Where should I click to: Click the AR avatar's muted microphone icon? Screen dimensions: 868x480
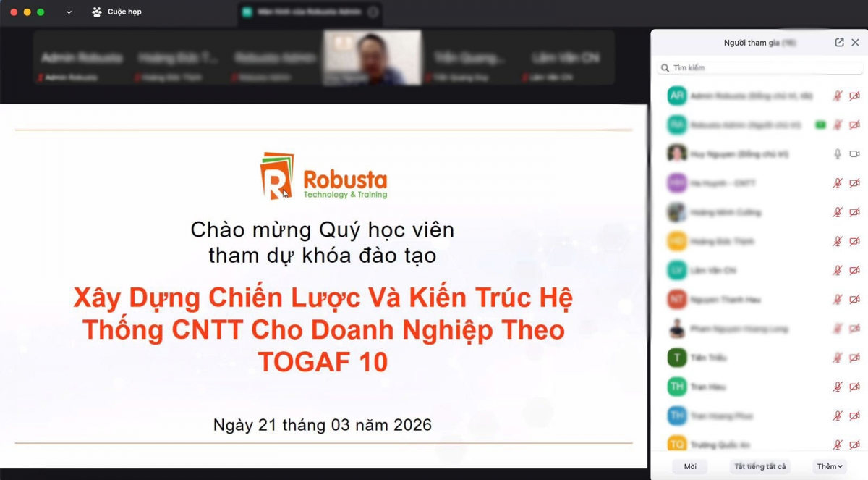838,96
